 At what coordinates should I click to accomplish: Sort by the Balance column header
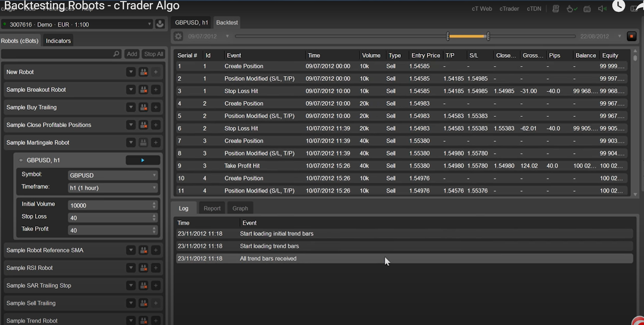[x=585, y=55]
